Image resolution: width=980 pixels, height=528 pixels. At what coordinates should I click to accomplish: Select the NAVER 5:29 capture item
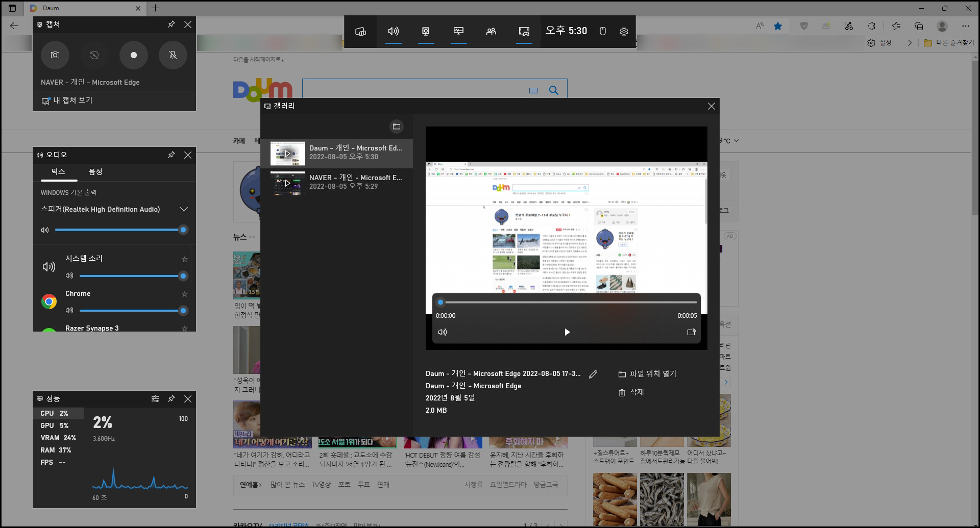click(337, 183)
